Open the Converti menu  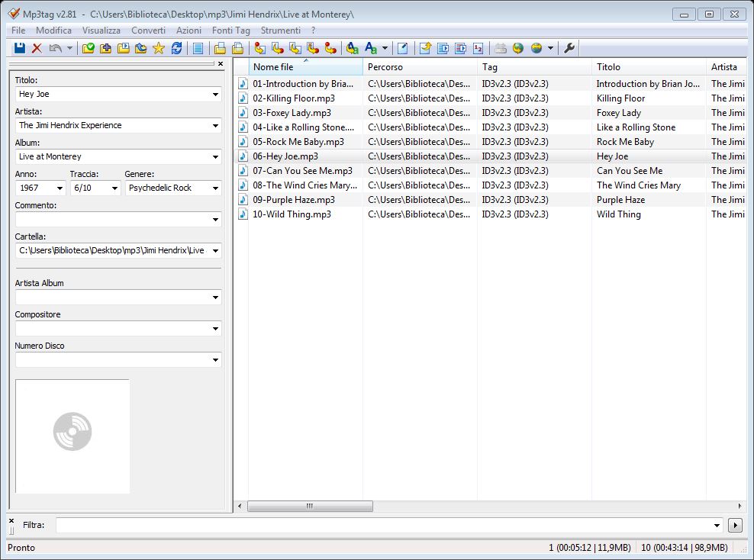pyautogui.click(x=148, y=31)
